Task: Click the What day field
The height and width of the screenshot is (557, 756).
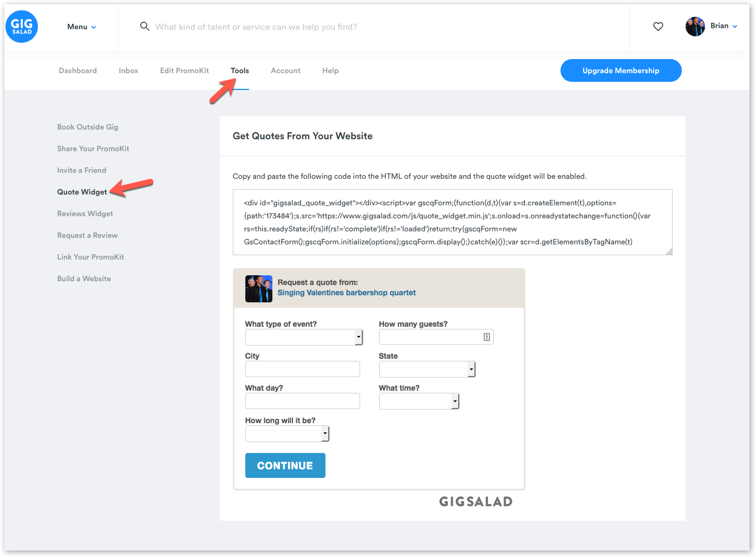Action: click(302, 401)
